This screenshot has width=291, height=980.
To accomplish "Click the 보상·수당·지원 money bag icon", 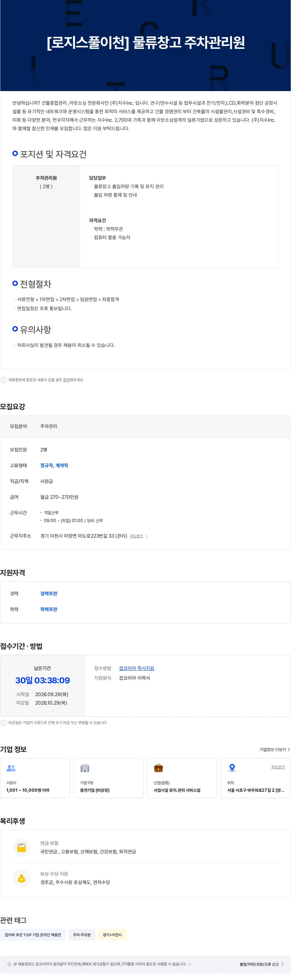I will pos(22,878).
